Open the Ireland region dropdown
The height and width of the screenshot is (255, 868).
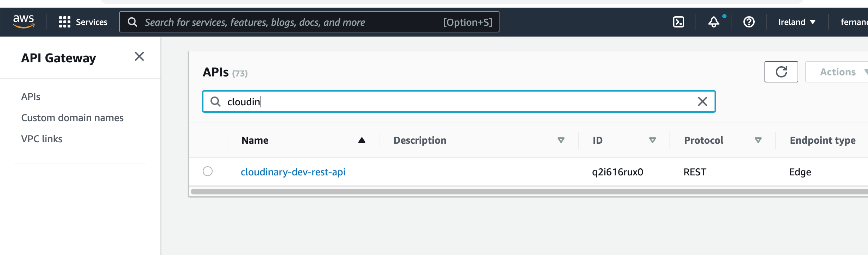click(797, 22)
